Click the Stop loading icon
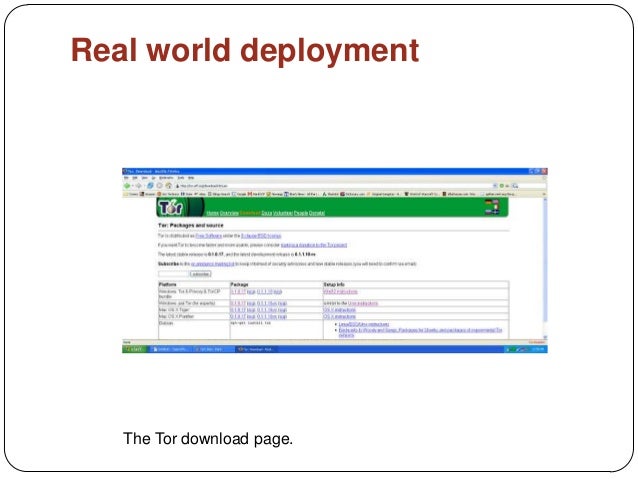Image resolution: width=638 pixels, height=479 pixels. (160, 186)
